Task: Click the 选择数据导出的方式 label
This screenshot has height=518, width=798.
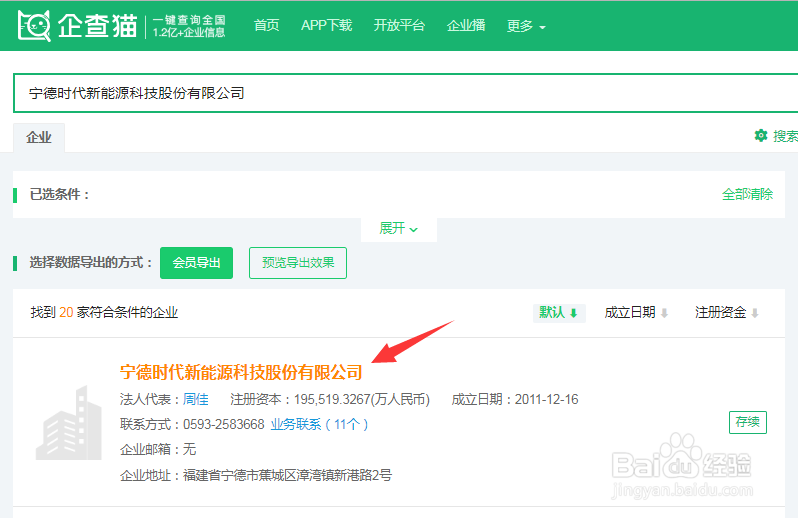Action: tap(91, 263)
